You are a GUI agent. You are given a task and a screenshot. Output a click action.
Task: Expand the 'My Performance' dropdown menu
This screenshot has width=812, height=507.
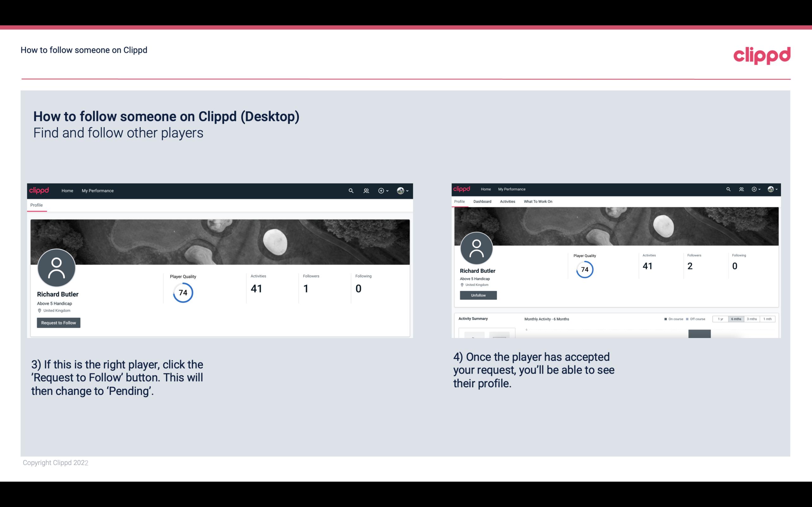point(98,190)
